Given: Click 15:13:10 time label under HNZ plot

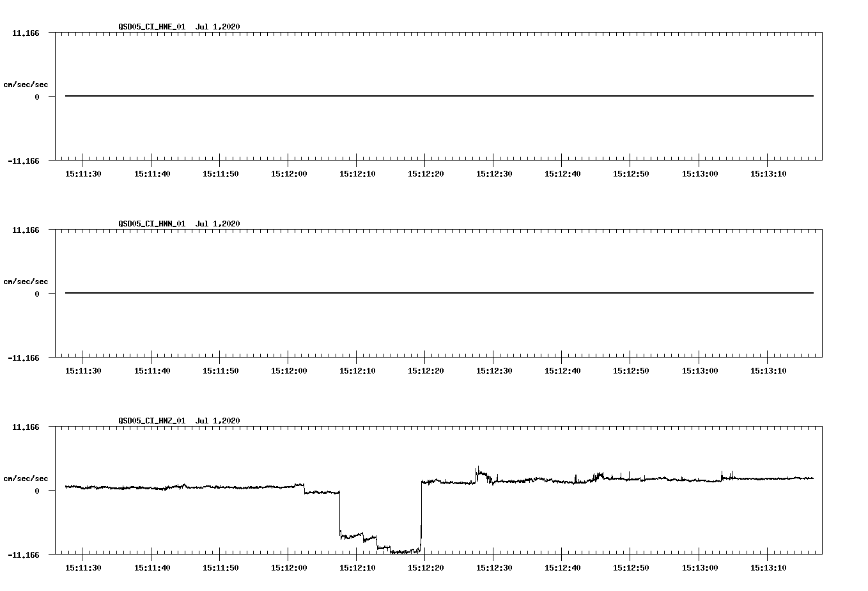Looking at the screenshot, I should click(x=768, y=568).
